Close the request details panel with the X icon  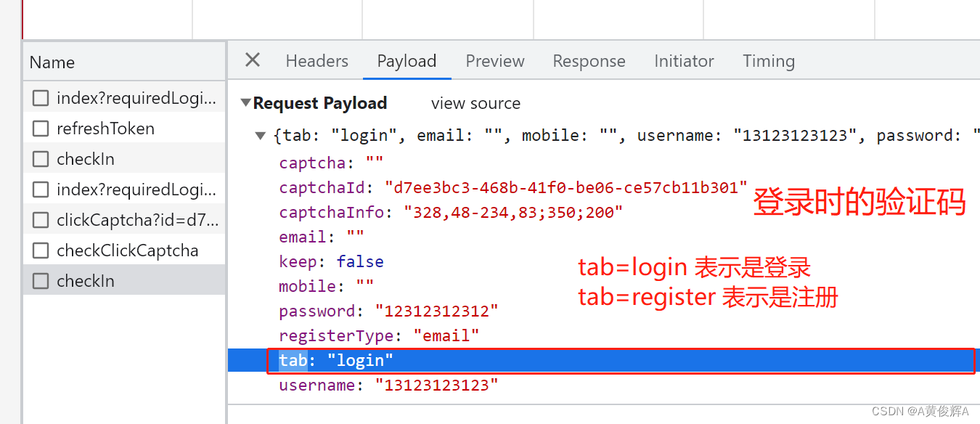[x=252, y=60]
